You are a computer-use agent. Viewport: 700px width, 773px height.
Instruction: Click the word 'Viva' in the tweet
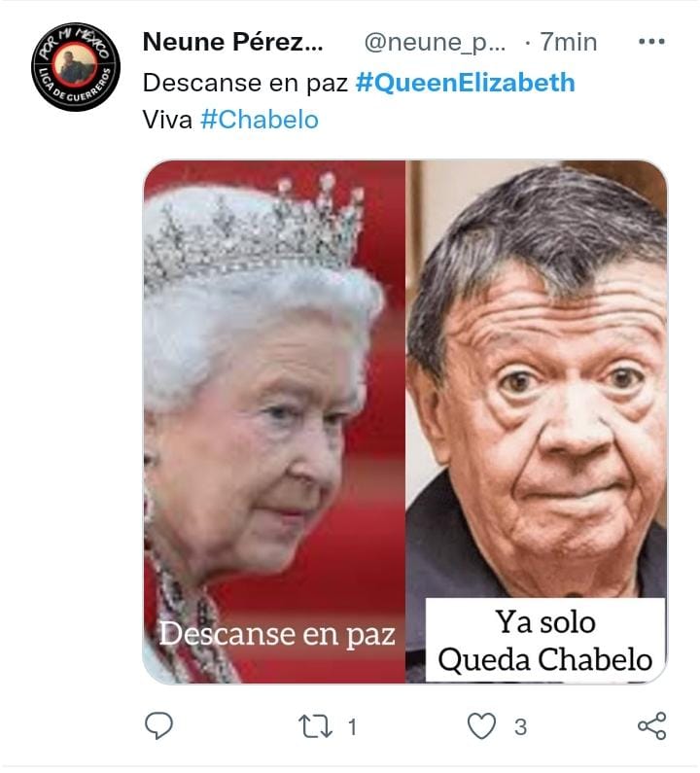coord(167,120)
